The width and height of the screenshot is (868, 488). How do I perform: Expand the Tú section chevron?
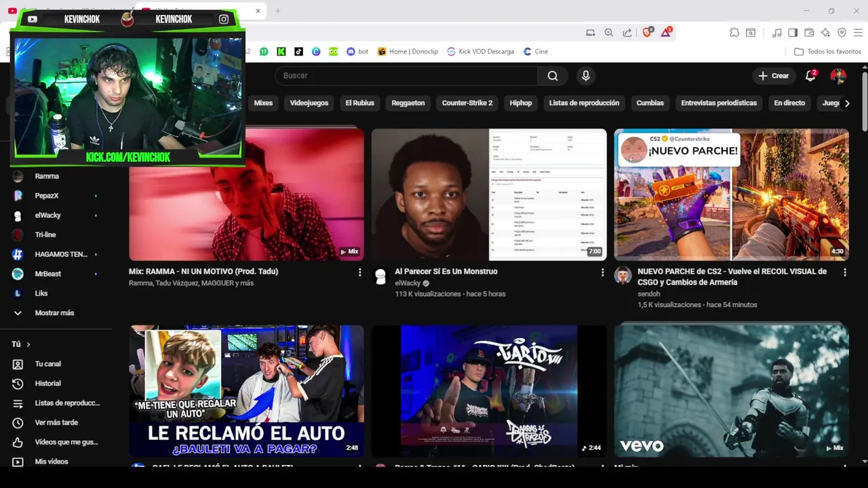click(28, 344)
